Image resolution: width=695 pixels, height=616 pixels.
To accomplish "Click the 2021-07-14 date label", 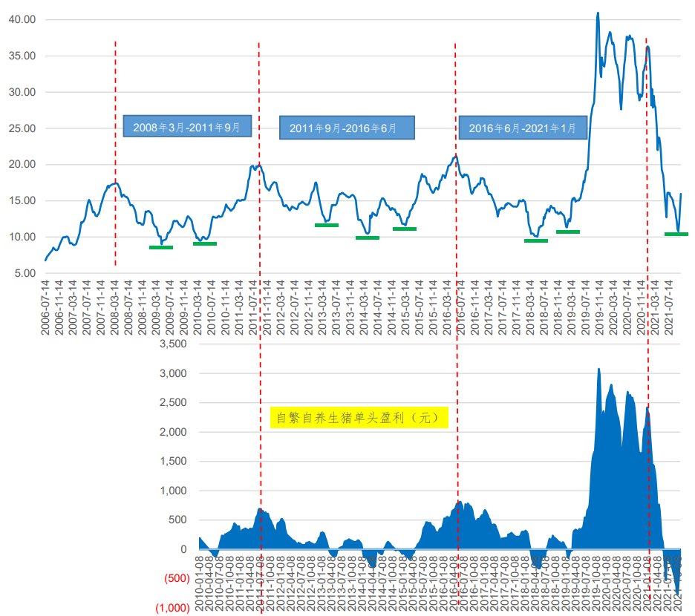I will point(668,307).
